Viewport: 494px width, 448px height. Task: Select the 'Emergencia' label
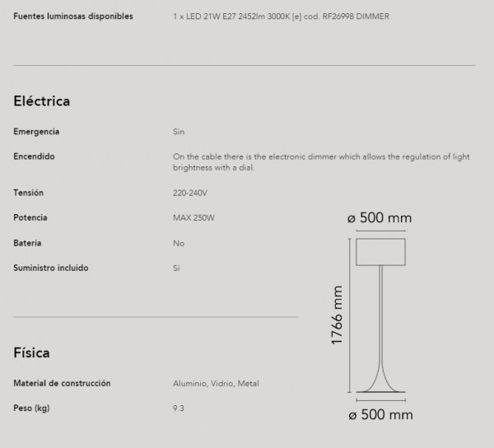[x=36, y=132]
